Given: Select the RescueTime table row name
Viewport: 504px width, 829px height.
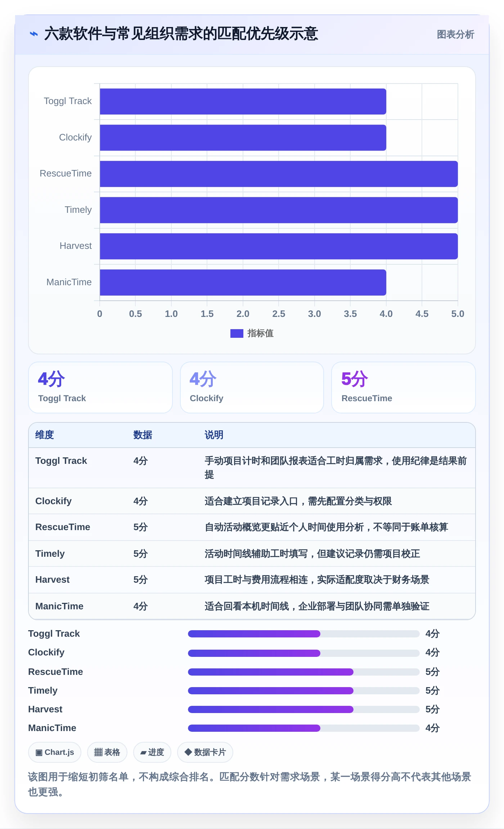Looking at the screenshot, I should point(63,527).
